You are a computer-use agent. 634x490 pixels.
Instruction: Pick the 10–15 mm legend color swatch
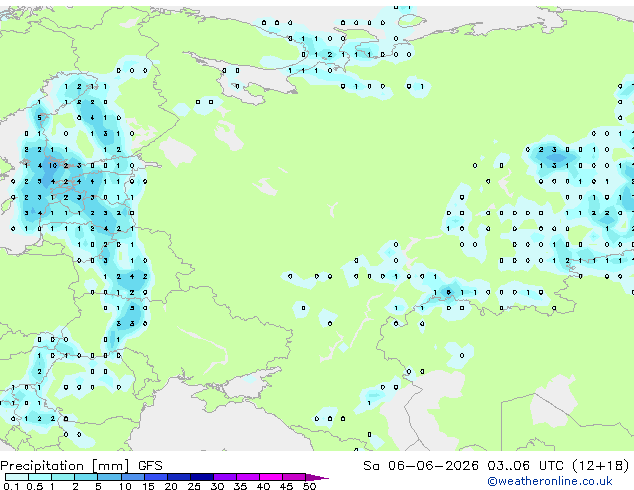point(132,477)
